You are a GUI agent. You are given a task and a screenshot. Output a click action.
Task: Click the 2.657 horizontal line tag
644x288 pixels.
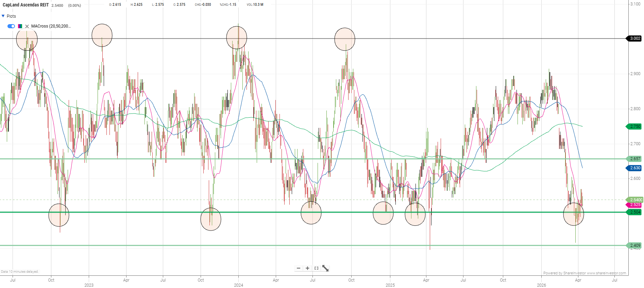pos(634,159)
